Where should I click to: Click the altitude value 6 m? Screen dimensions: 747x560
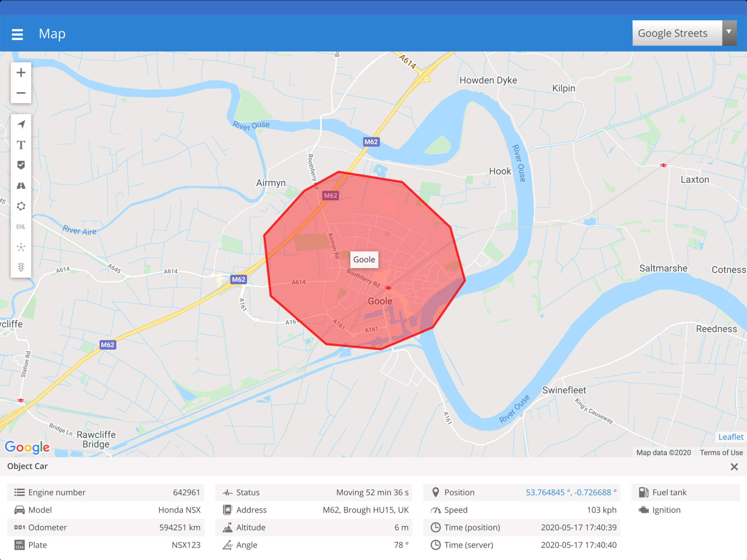click(401, 527)
